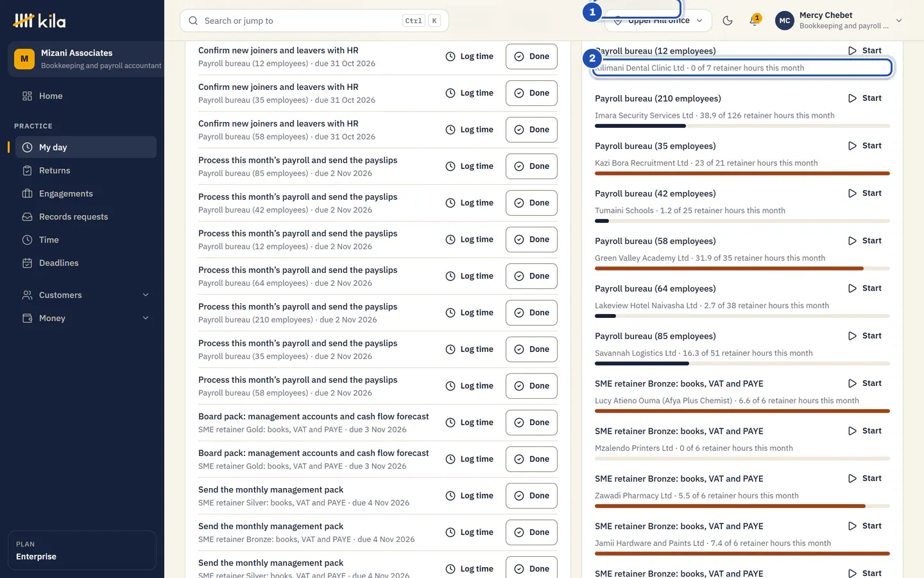This screenshot has width=924, height=578.
Task: Expand the Customers menu
Action: tap(85, 295)
